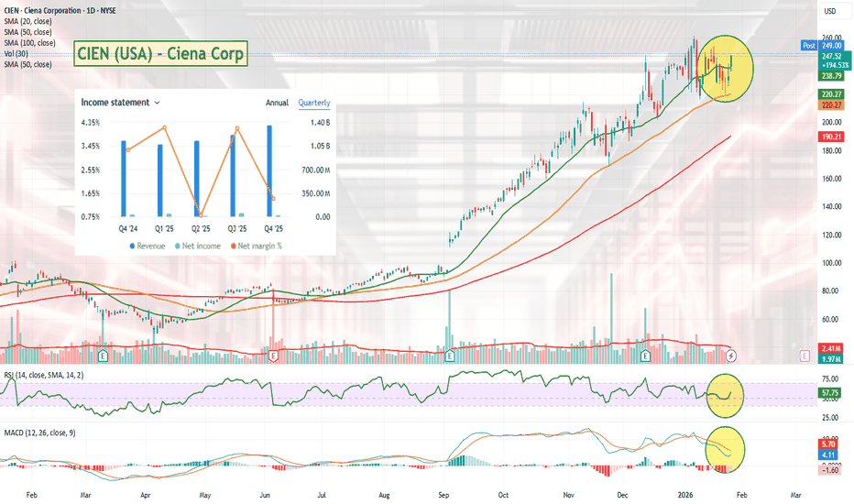Screen dimensions: 854x504
Task: Open the Income statement dropdown
Action: tap(120, 103)
